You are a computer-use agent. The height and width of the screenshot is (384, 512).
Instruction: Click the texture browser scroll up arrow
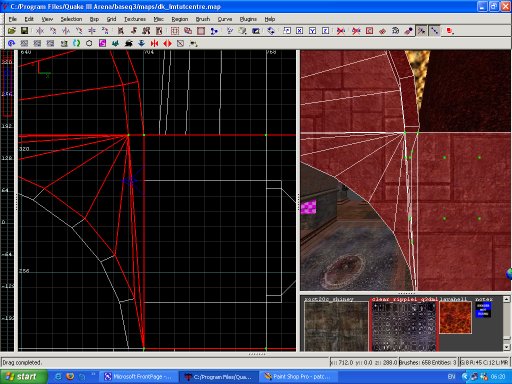[x=506, y=299]
